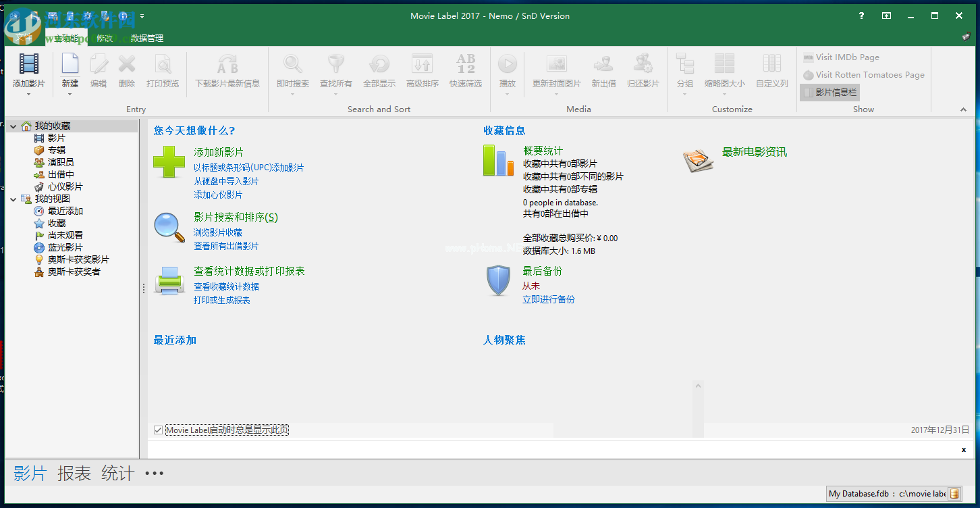The width and height of the screenshot is (980, 508).
Task: Click the 新建 new document icon
Action: (70, 64)
